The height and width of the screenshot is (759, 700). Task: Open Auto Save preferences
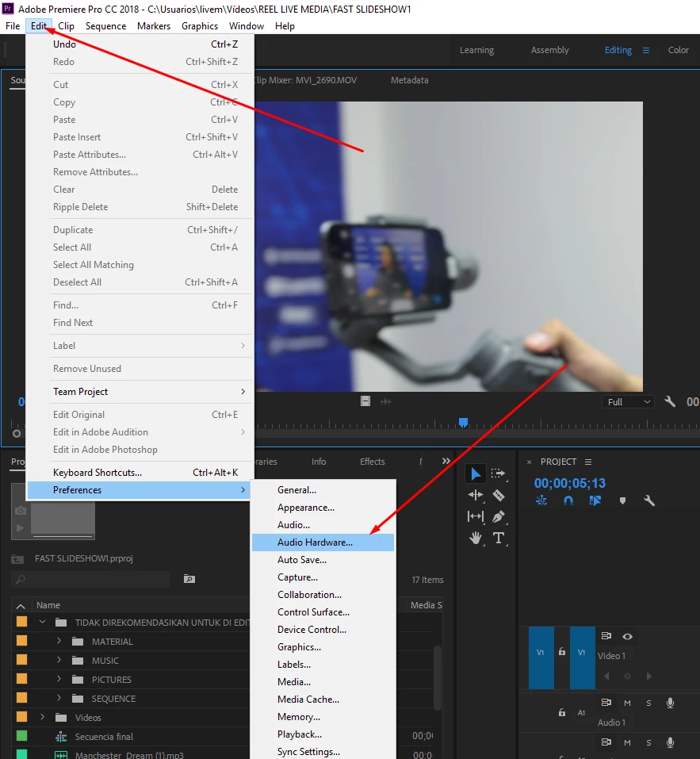click(x=323, y=560)
